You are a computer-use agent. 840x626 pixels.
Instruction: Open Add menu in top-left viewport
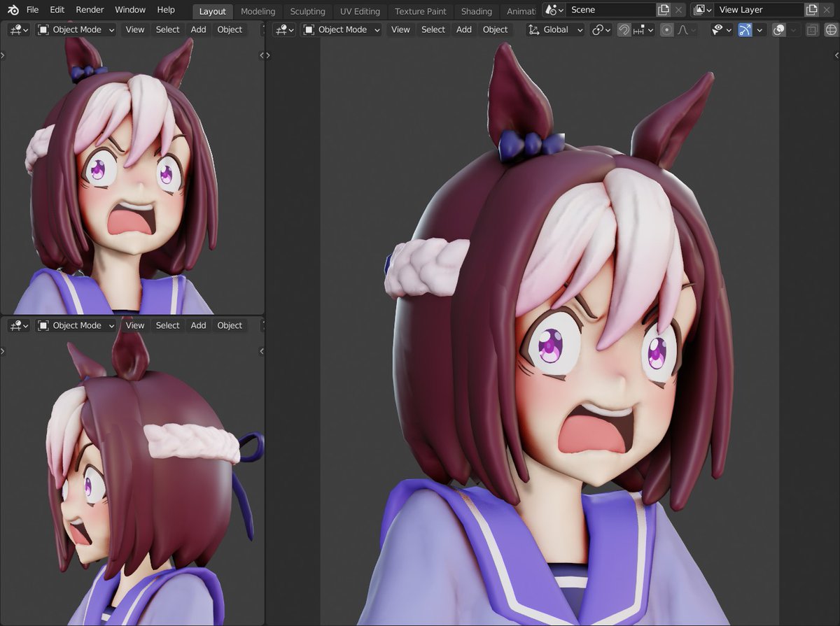(198, 29)
